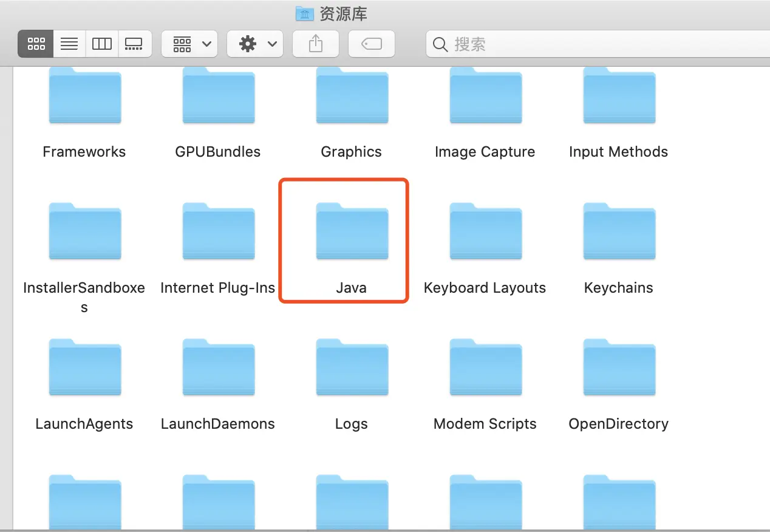Switch to column view mode

coord(101,44)
